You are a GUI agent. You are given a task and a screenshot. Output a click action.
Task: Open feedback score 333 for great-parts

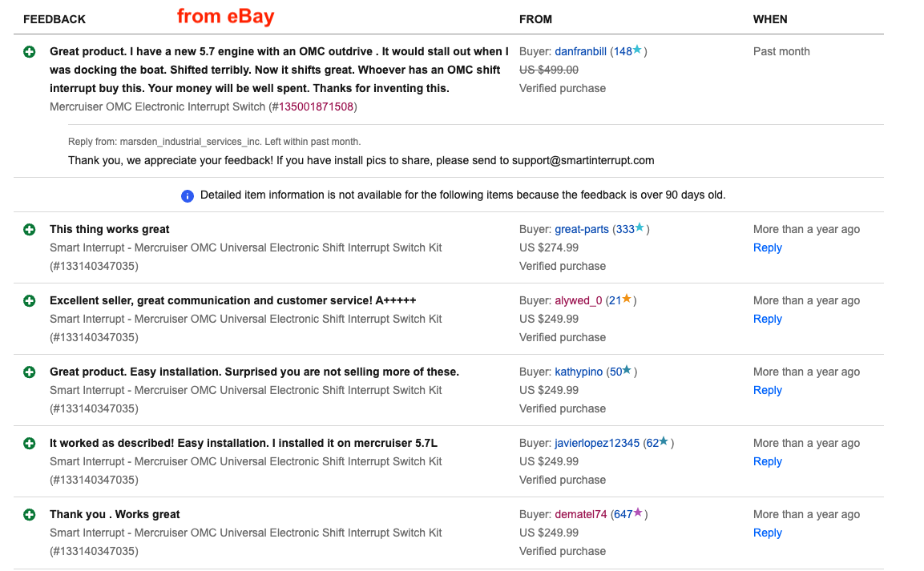(625, 230)
